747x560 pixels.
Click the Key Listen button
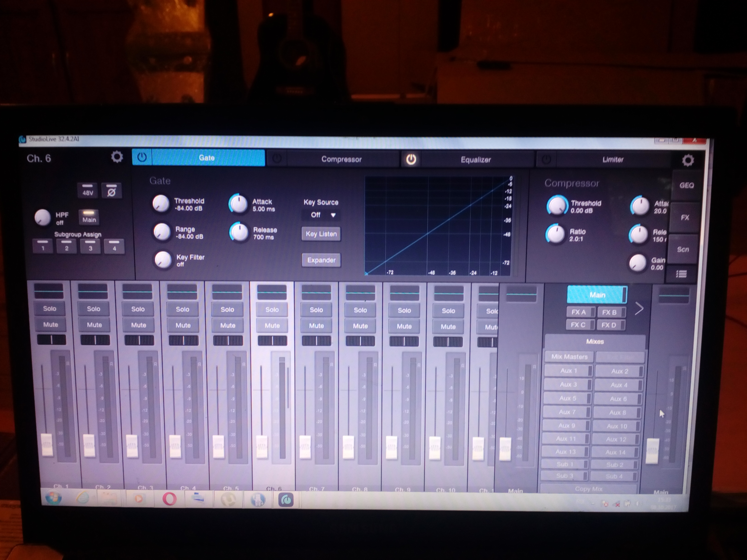(321, 234)
